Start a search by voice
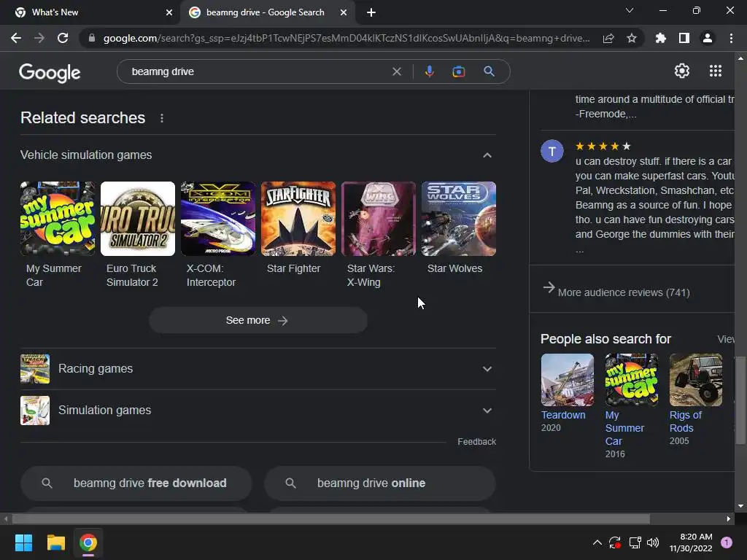This screenshot has height=560, width=747. tap(429, 71)
